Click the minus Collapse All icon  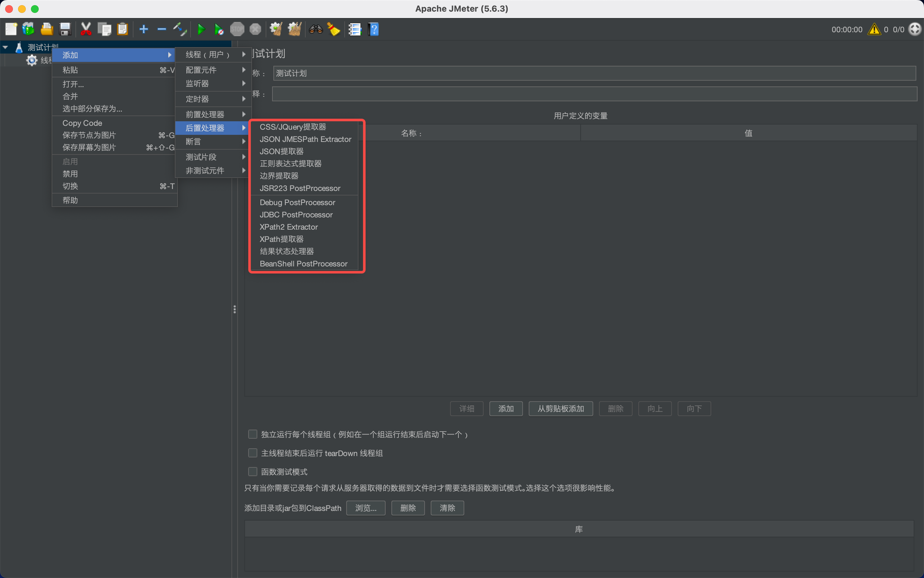pyautogui.click(x=162, y=29)
